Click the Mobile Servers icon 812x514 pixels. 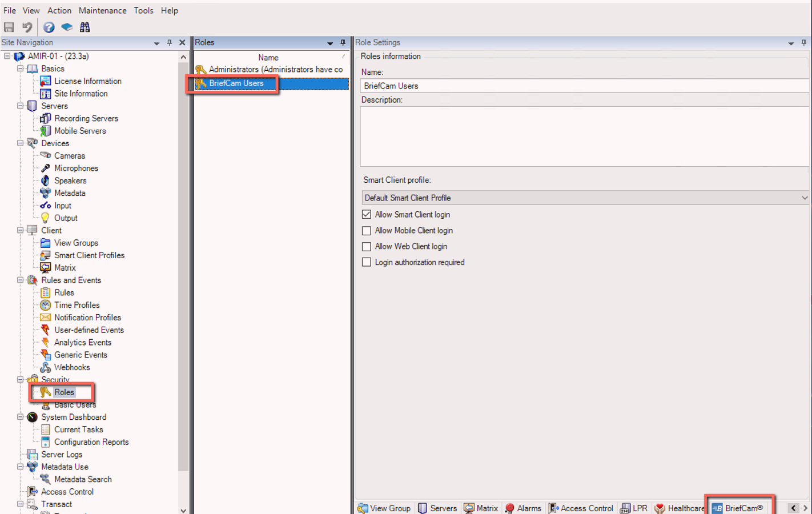pos(45,131)
